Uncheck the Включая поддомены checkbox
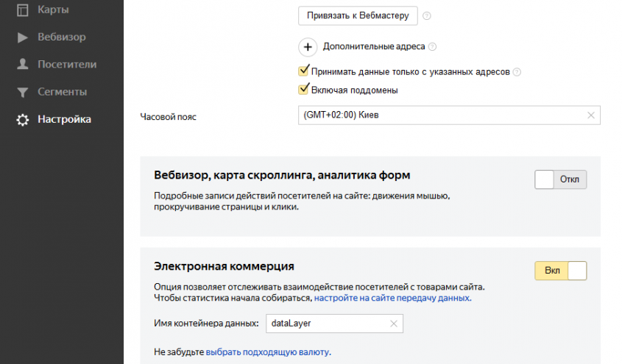The width and height of the screenshot is (622, 364). pyautogui.click(x=303, y=90)
